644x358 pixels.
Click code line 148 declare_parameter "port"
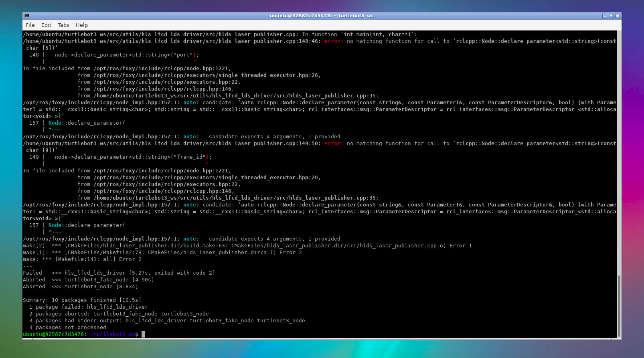tap(127, 55)
